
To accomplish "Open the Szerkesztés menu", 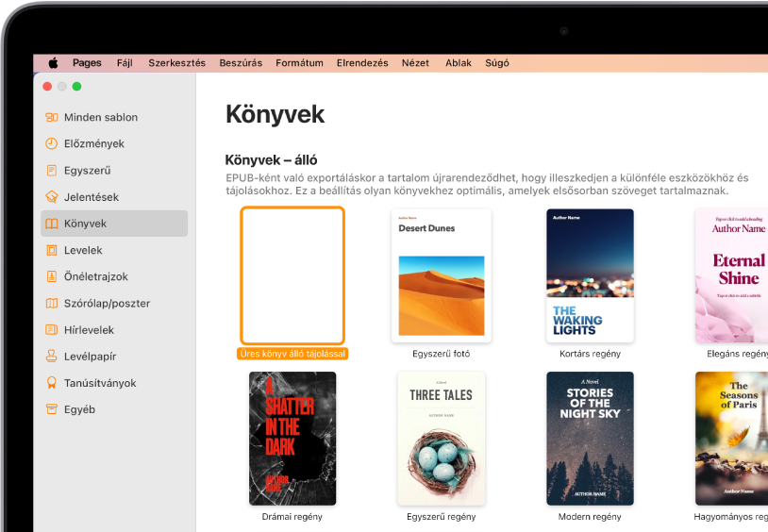I will [x=176, y=62].
